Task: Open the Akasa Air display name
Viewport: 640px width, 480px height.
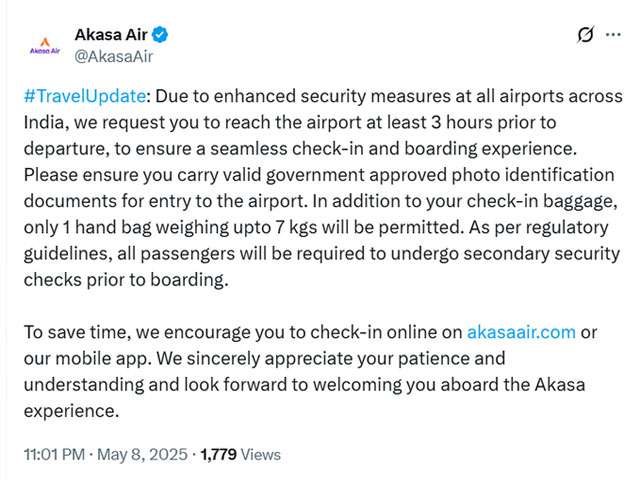Action: [x=110, y=35]
